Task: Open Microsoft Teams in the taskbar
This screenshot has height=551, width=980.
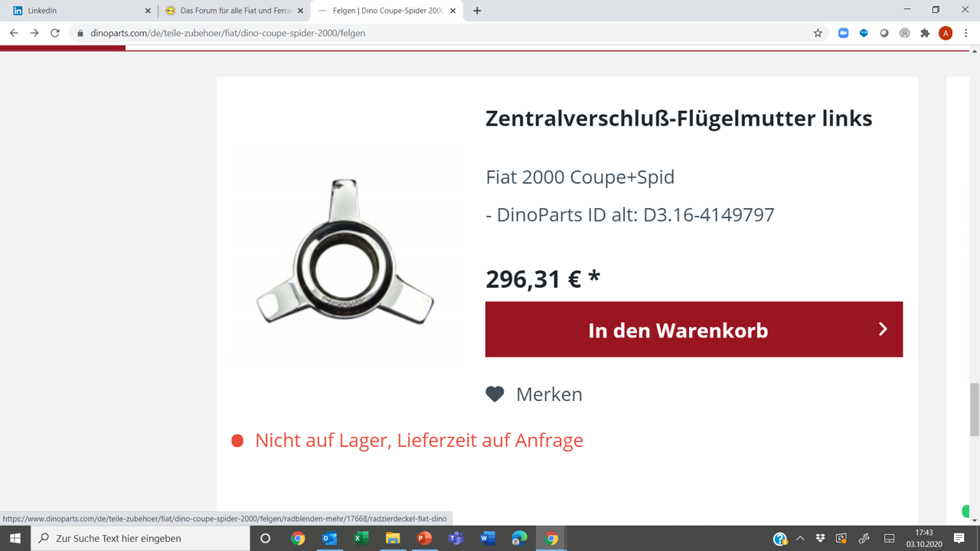Action: tap(456, 538)
